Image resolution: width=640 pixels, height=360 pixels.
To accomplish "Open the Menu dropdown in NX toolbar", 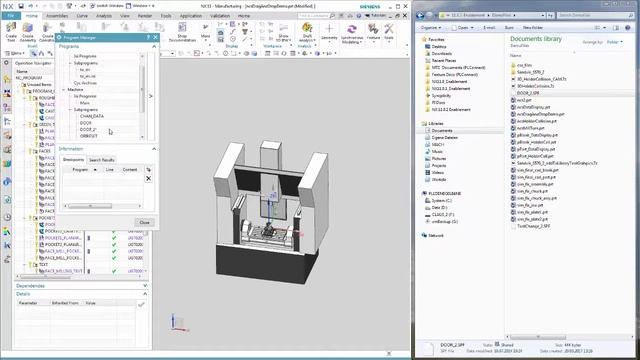I will pyautogui.click(x=15, y=53).
